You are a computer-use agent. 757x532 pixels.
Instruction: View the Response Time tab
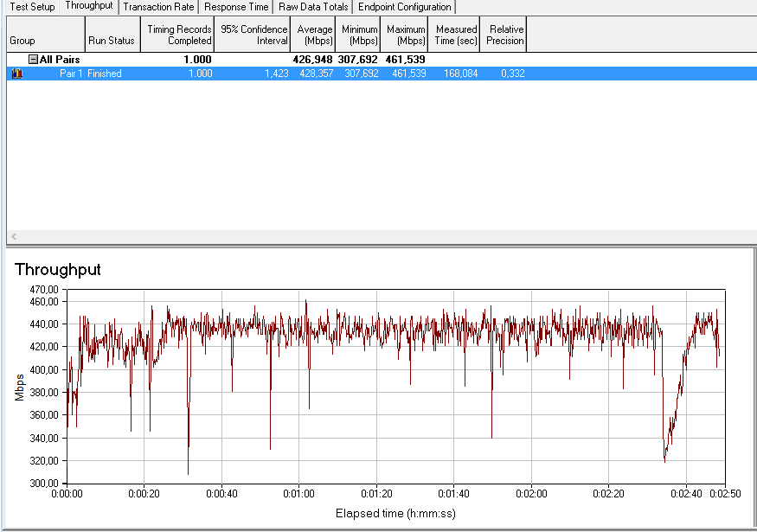[235, 7]
